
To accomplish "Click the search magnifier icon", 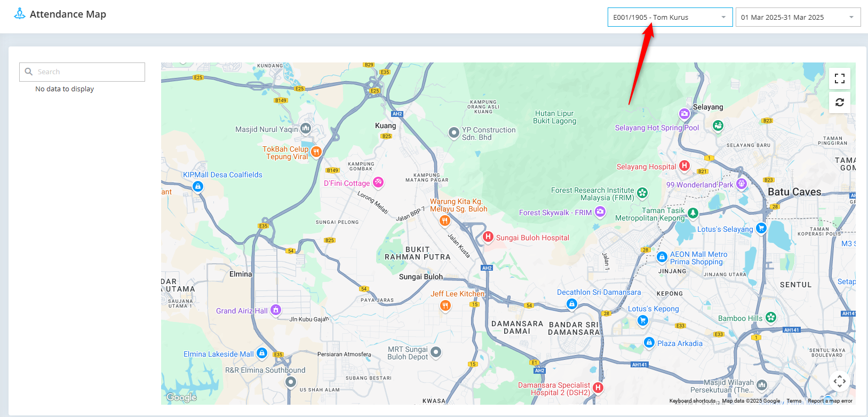I will pos(29,72).
